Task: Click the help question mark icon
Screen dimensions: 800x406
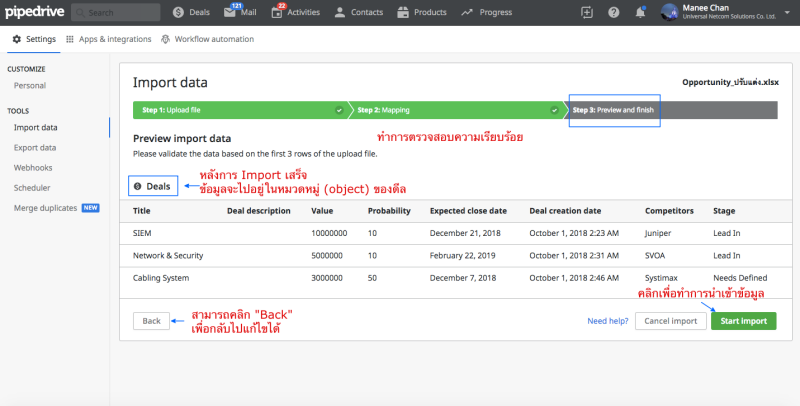Action: (612, 12)
